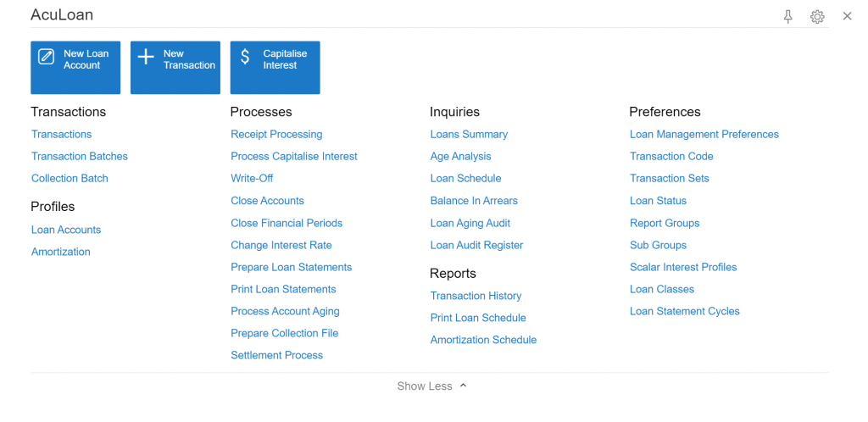
Task: Go to Change Interest Rate
Action: [281, 245]
